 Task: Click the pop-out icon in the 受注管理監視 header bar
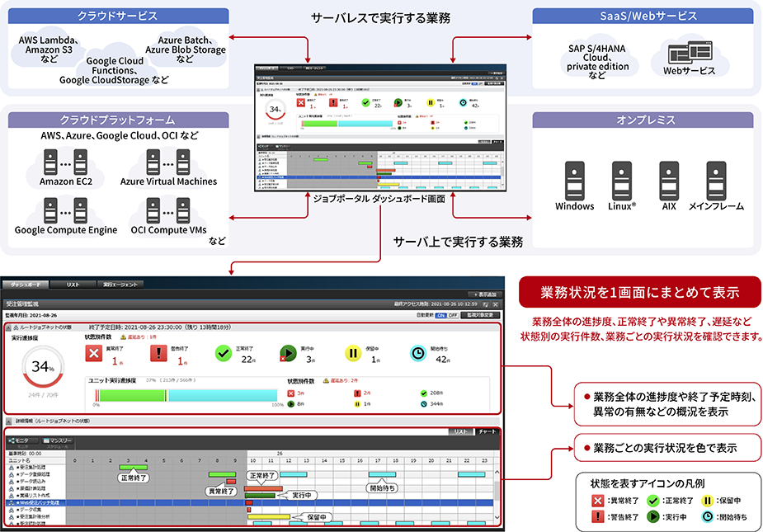(x=485, y=304)
